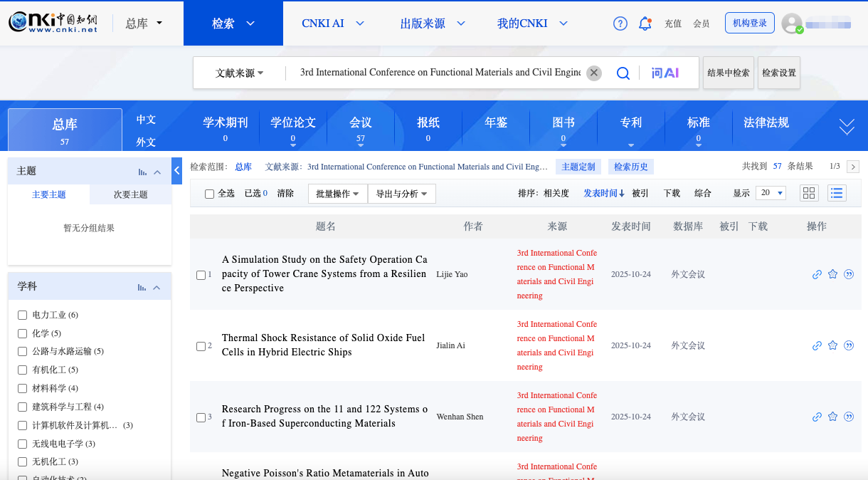The width and height of the screenshot is (868, 480).
Task: Sort results by 发表时间
Action: tap(604, 193)
